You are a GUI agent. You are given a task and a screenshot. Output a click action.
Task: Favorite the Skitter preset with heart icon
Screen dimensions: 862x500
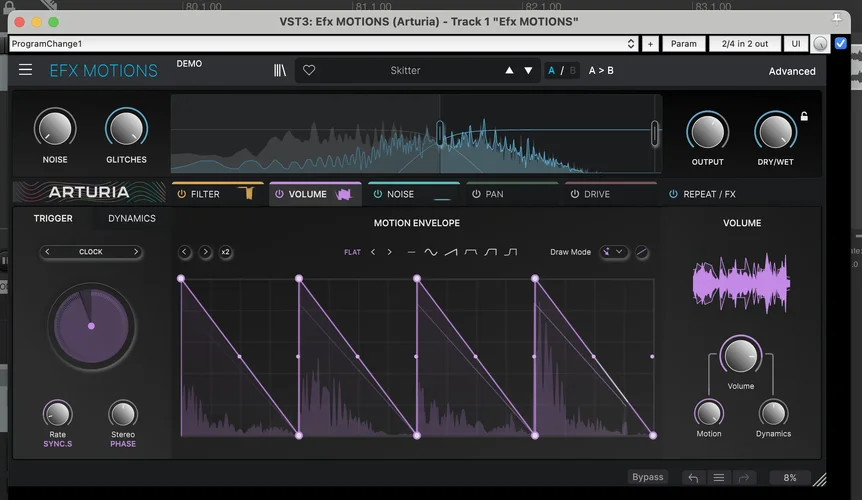(309, 70)
